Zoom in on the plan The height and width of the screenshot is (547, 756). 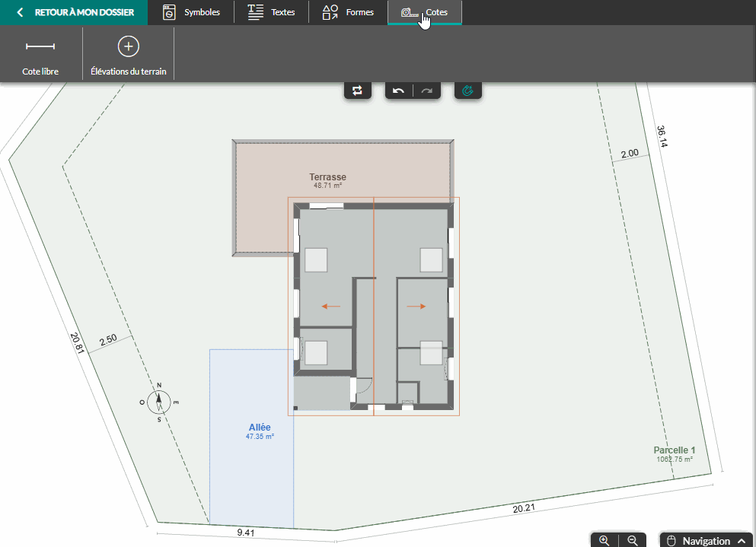pos(604,540)
